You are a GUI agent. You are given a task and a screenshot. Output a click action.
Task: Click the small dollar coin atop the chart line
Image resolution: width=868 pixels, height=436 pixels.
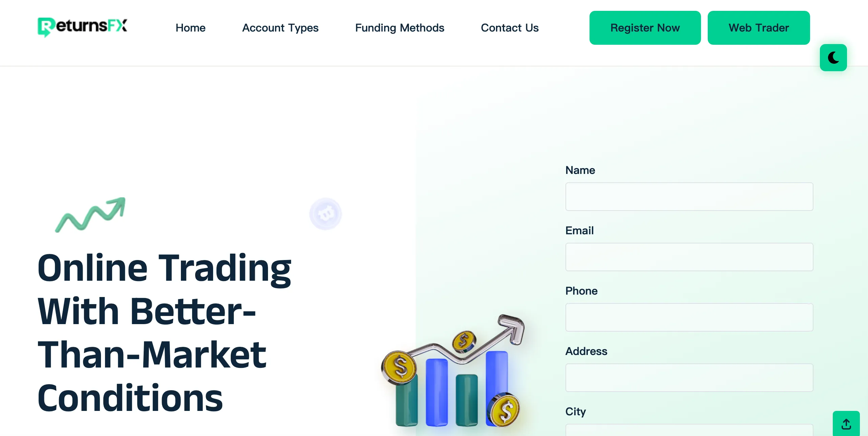tap(464, 341)
